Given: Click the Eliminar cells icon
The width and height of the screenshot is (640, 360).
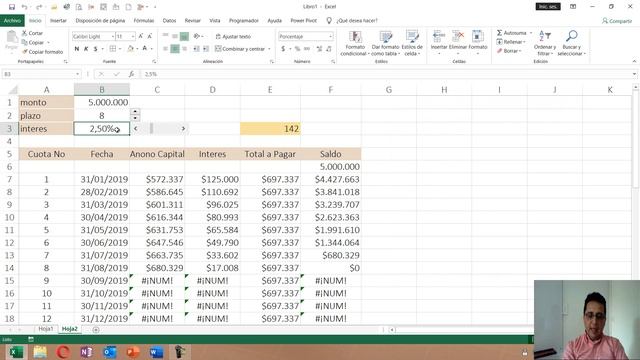Looking at the screenshot, I should click(458, 36).
